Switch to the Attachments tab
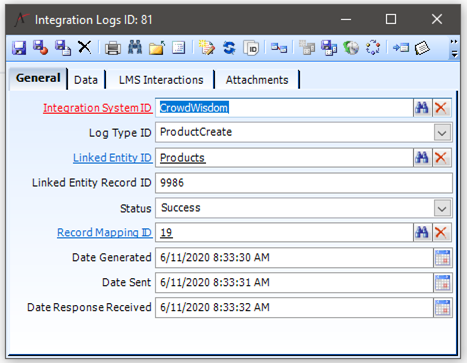The width and height of the screenshot is (467, 363). pos(257,80)
